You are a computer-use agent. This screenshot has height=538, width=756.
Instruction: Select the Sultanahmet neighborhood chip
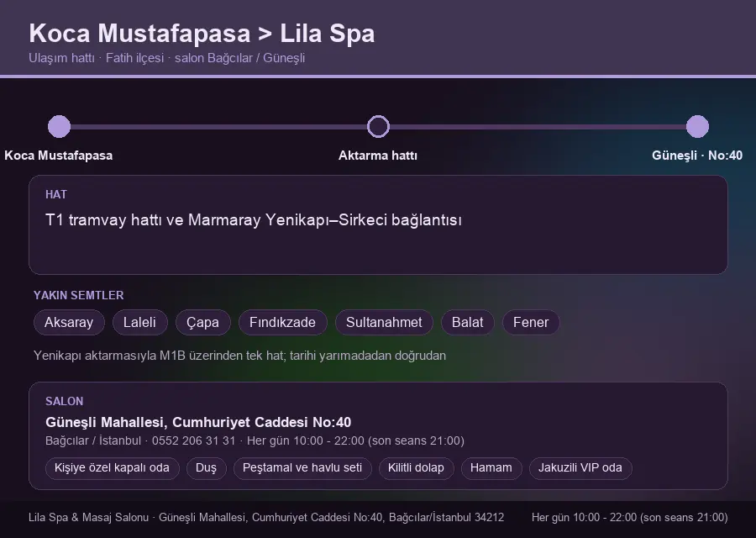tap(384, 322)
